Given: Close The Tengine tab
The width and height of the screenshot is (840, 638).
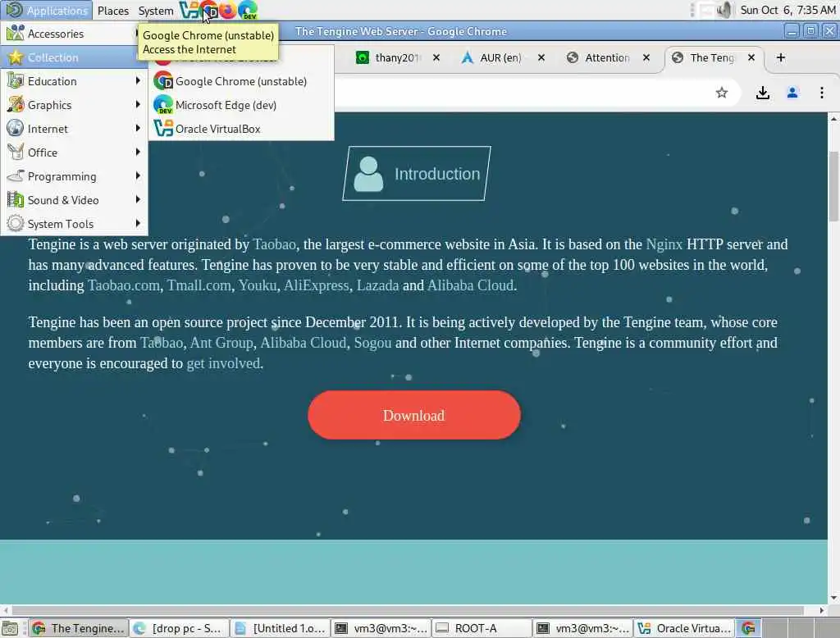Looking at the screenshot, I should 751,57.
